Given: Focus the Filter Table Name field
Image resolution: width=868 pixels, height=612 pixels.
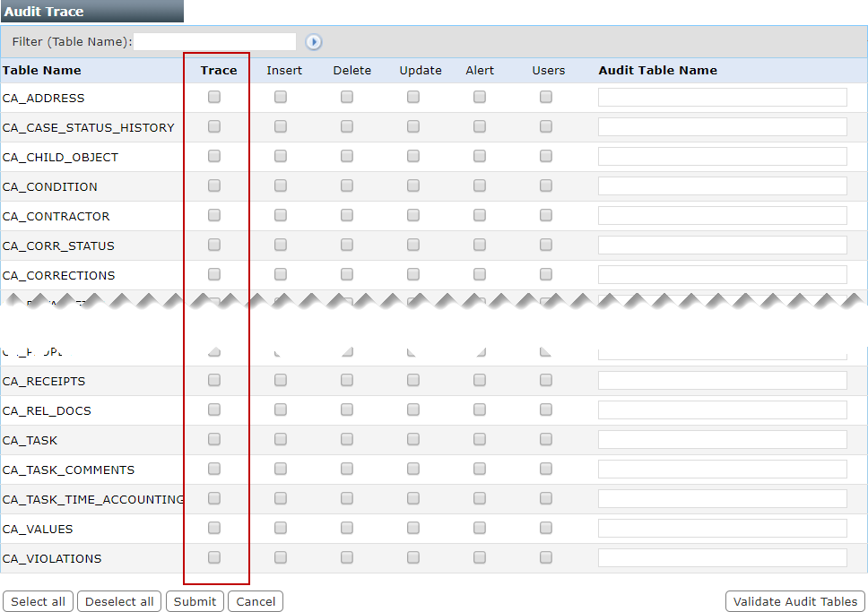Looking at the screenshot, I should (215, 42).
